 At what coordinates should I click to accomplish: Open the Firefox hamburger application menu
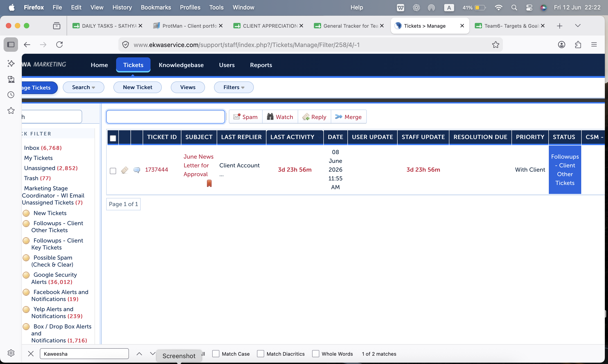(594, 44)
